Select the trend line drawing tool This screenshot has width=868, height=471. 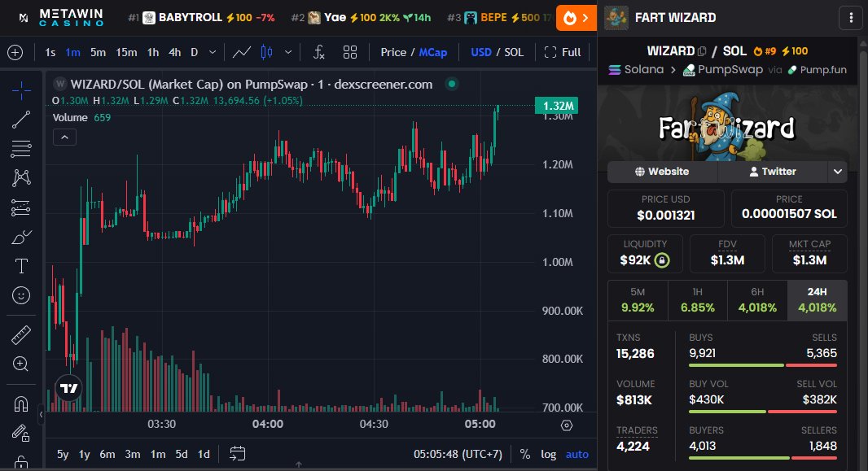(21, 120)
